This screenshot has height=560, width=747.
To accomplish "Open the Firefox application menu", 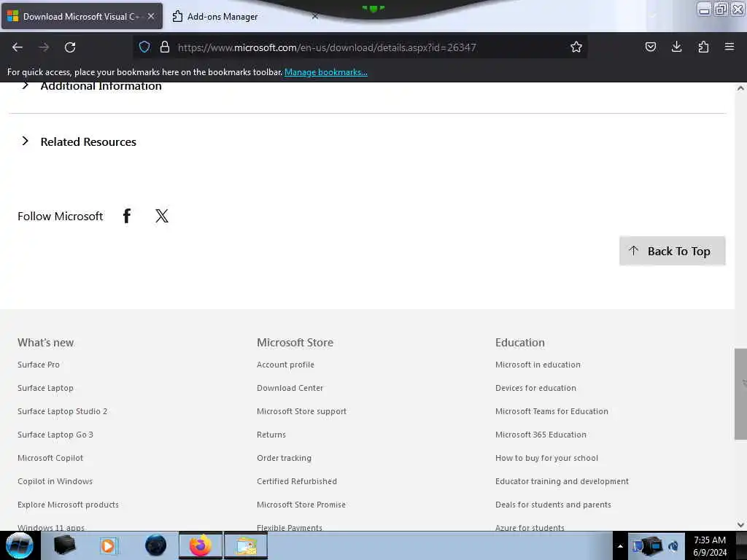I will (x=729, y=47).
